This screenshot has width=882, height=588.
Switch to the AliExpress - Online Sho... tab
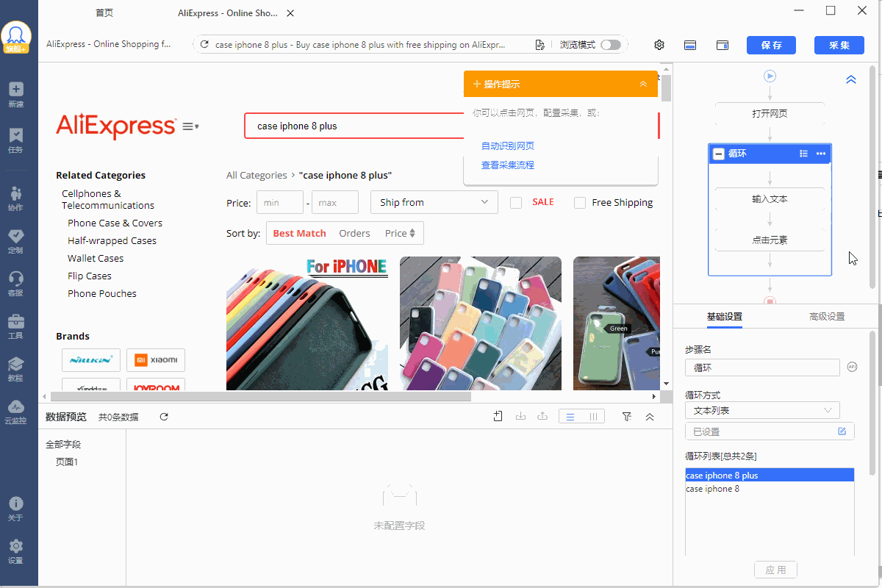[229, 13]
